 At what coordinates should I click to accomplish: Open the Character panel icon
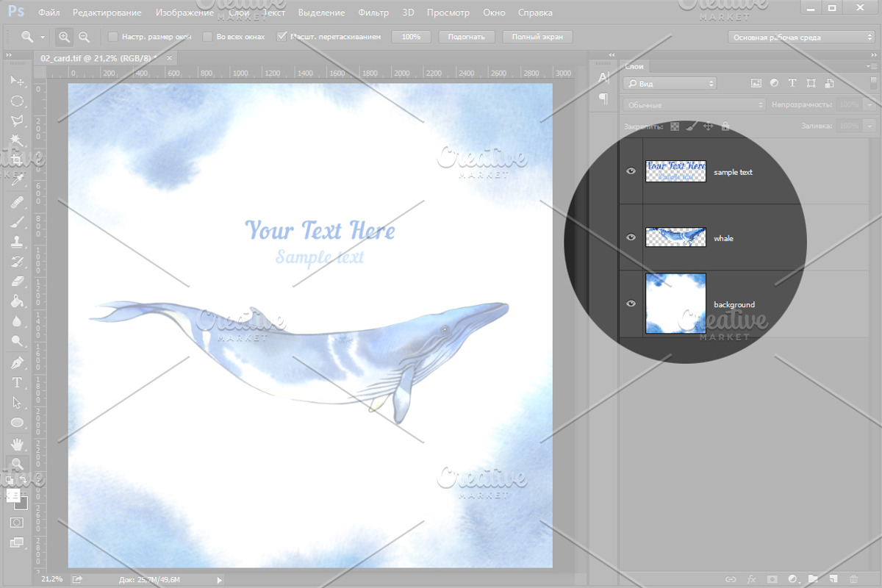604,78
